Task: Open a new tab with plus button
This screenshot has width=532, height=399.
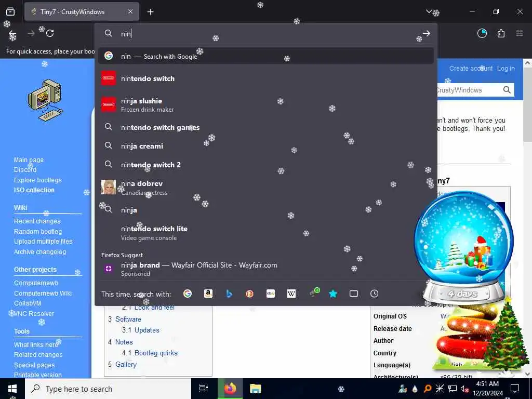Action: pyautogui.click(x=150, y=12)
